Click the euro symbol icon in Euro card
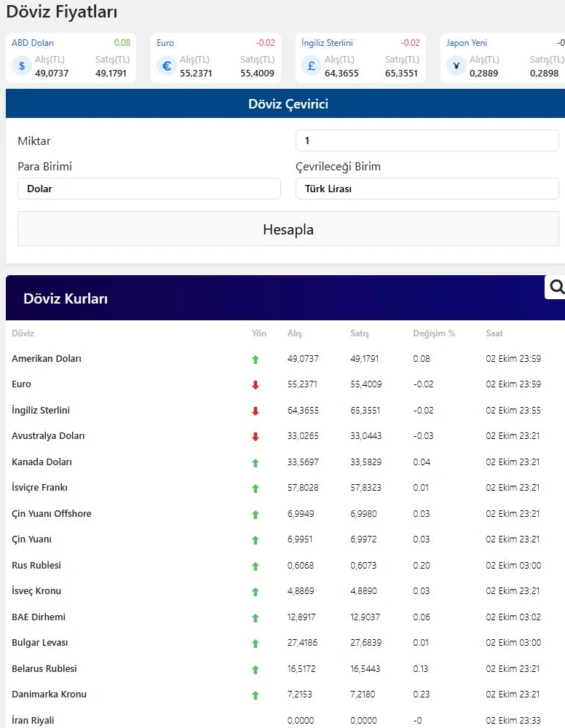This screenshot has width=565, height=728. click(167, 66)
